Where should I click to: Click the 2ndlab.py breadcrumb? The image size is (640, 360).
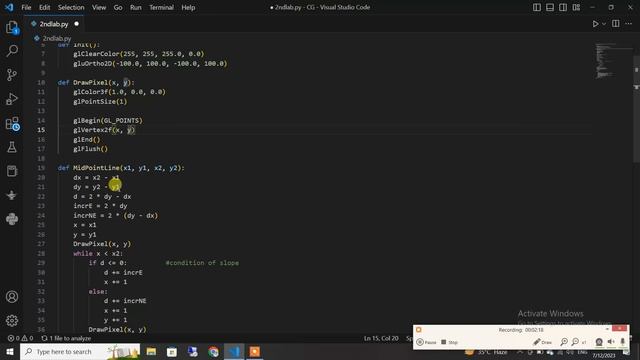point(57,38)
